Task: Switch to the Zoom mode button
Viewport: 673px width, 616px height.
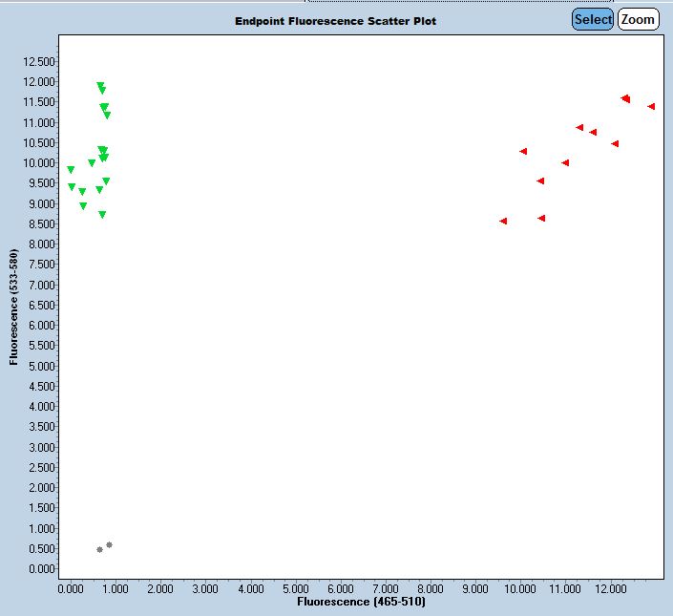Action: pyautogui.click(x=638, y=19)
